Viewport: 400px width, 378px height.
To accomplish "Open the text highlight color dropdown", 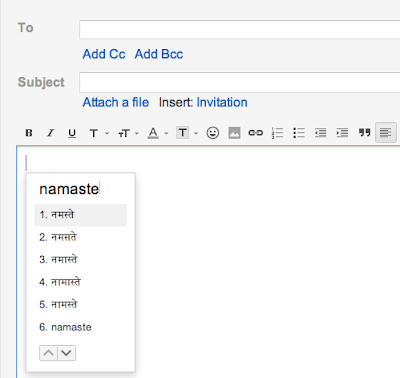I will point(187,133).
